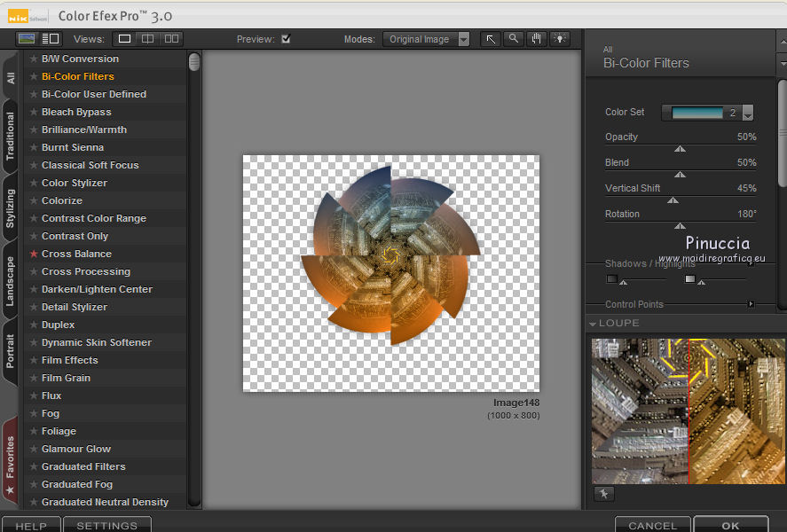Select the hand pan tool
Screen dimensions: 787x532
pyautogui.click(x=537, y=39)
